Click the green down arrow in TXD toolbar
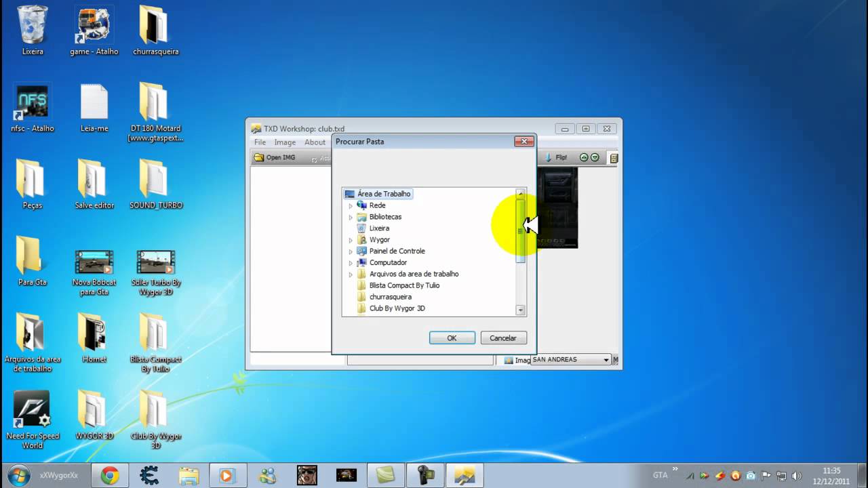868x488 pixels. tap(595, 157)
